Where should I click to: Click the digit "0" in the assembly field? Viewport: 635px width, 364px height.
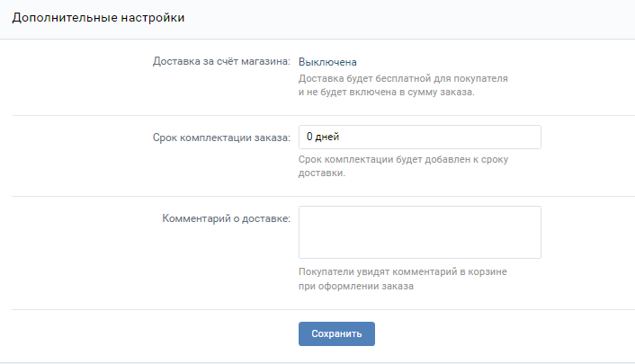coord(309,137)
